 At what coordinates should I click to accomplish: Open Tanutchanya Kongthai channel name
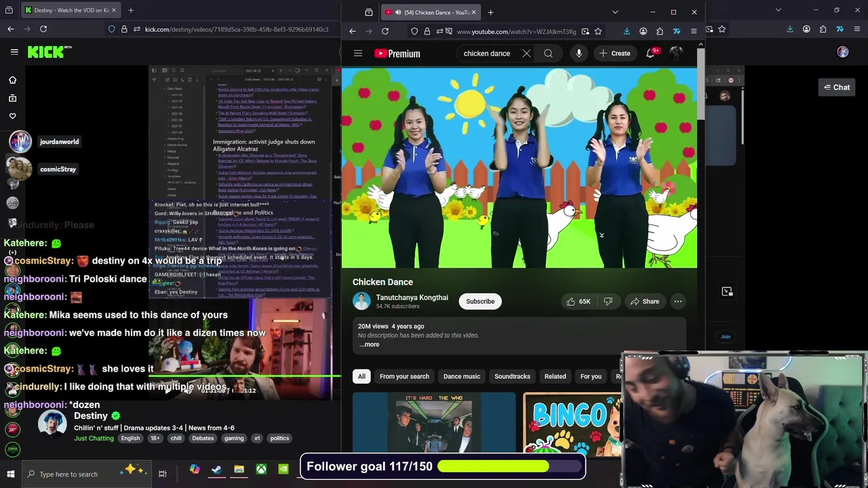pyautogui.click(x=412, y=298)
